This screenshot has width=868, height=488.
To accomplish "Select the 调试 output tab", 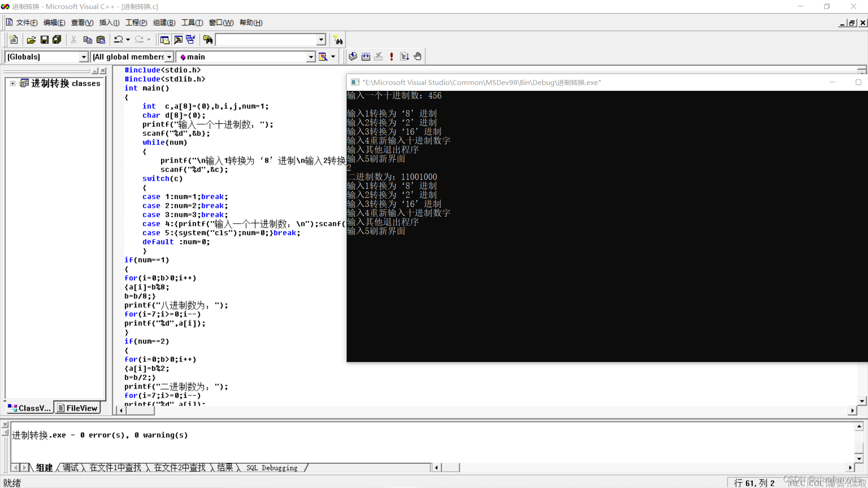I will click(x=70, y=468).
